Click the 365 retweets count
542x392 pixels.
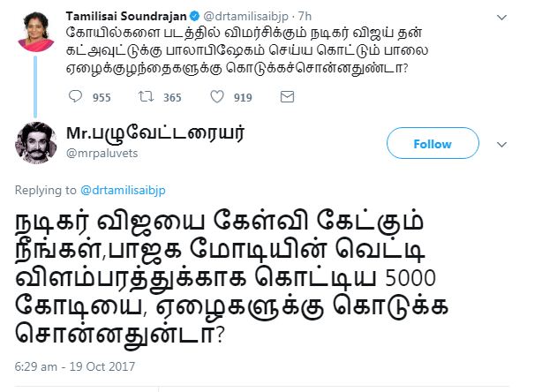point(172,97)
